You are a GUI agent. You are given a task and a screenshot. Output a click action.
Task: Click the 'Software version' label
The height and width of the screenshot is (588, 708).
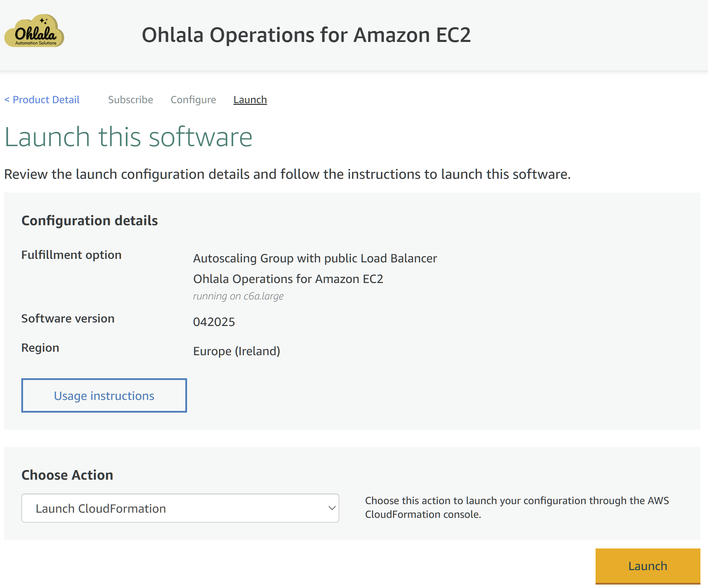[x=68, y=318]
